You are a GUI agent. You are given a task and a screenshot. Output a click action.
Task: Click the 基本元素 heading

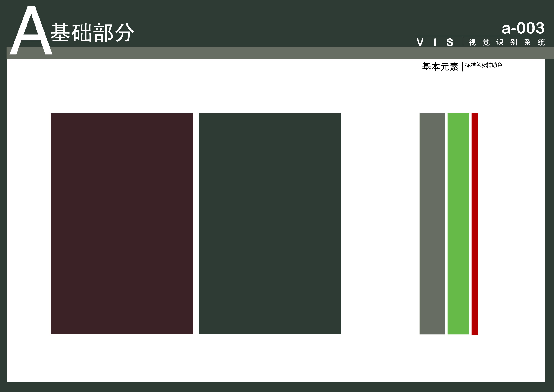point(440,67)
